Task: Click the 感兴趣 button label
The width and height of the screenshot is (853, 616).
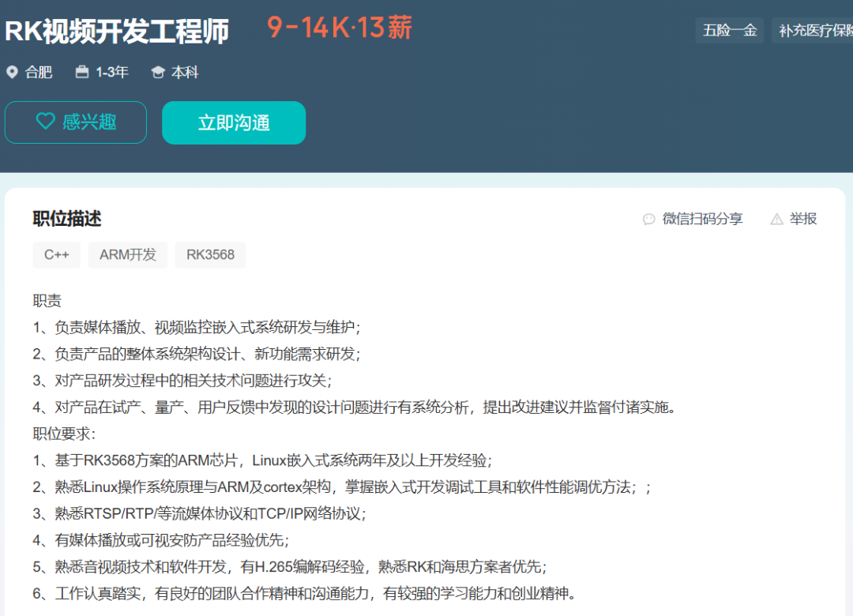Action: click(89, 122)
